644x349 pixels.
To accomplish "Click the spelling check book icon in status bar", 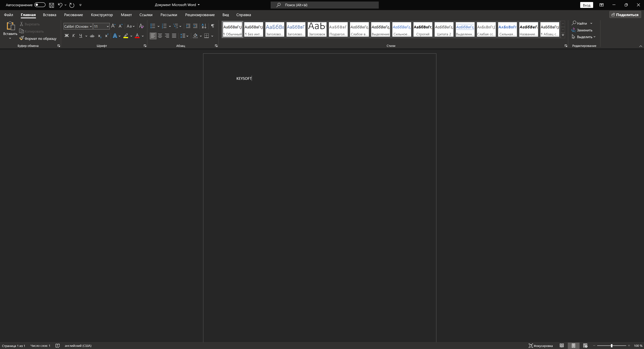I will 57,345.
